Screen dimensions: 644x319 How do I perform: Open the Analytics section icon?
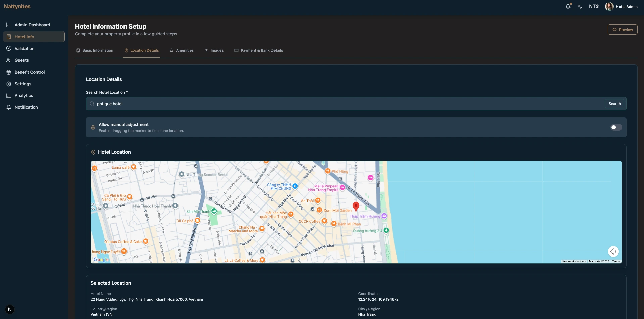tap(8, 95)
